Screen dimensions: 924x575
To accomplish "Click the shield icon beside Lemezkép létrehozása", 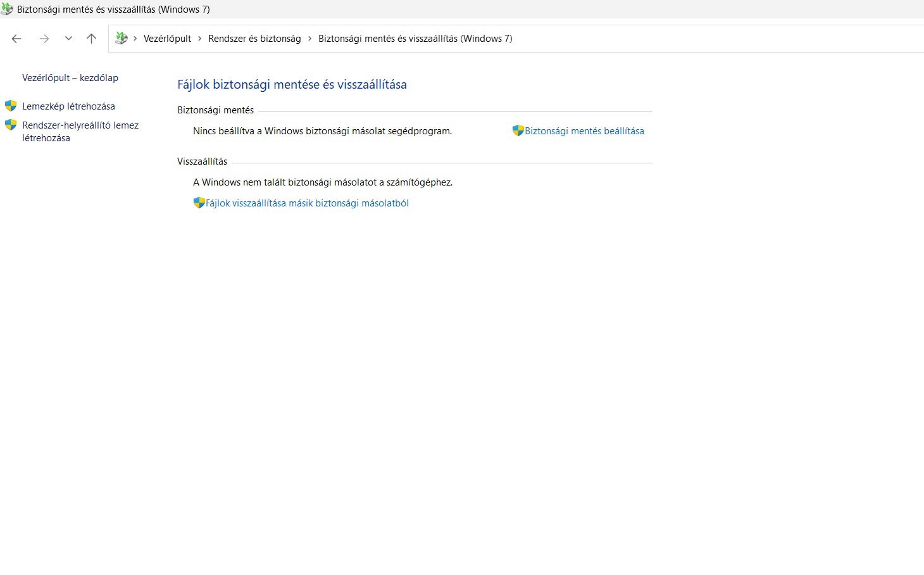I will (11, 106).
